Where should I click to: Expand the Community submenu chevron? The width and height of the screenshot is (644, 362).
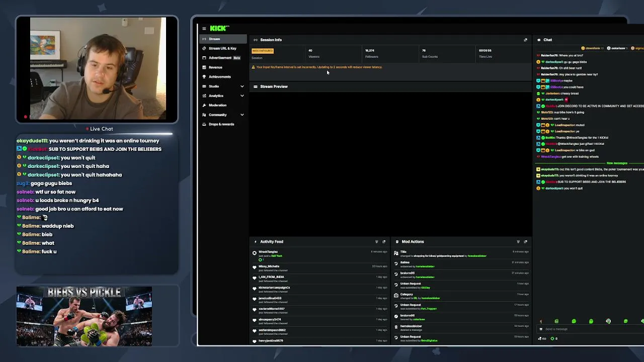coord(242,115)
